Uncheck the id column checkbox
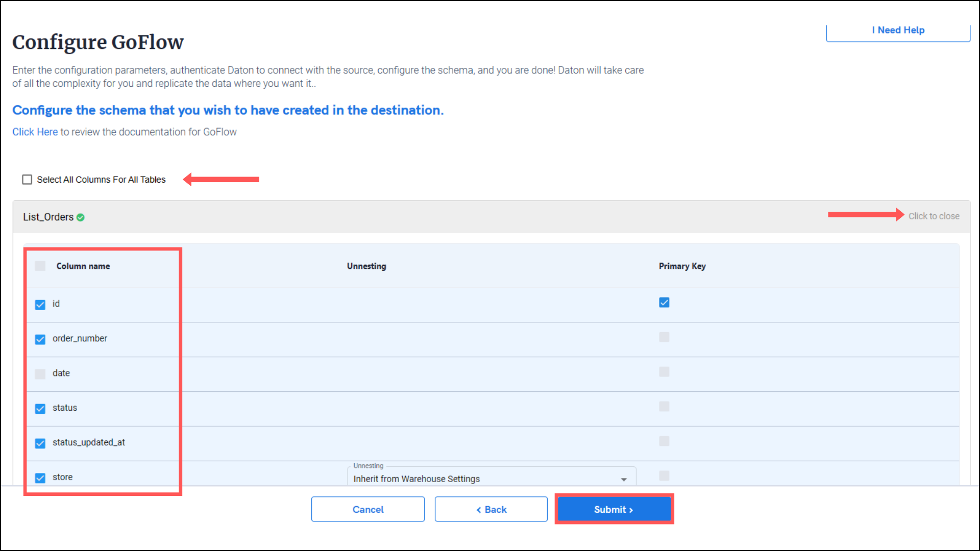The width and height of the screenshot is (980, 551). (40, 305)
